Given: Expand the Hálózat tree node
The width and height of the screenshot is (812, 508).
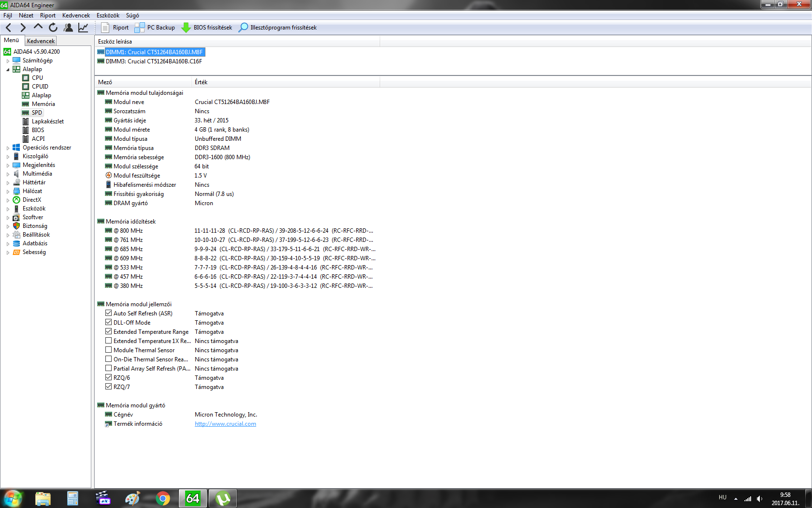Looking at the screenshot, I should [x=8, y=191].
